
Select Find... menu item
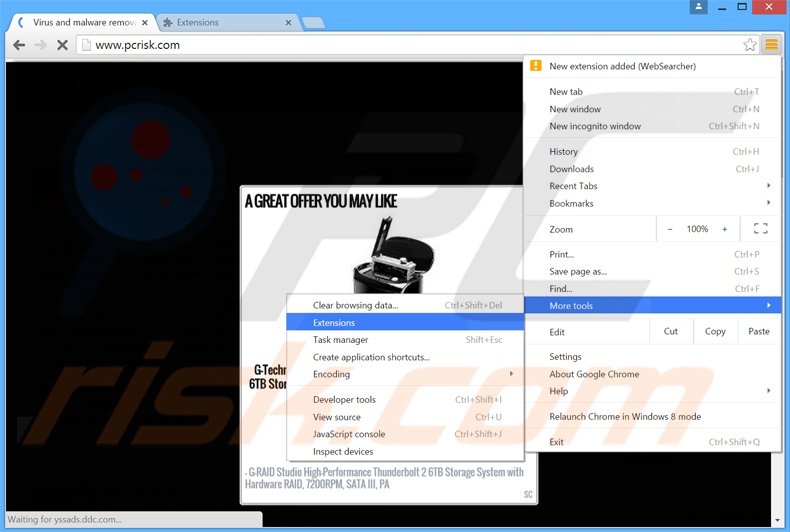click(x=653, y=289)
